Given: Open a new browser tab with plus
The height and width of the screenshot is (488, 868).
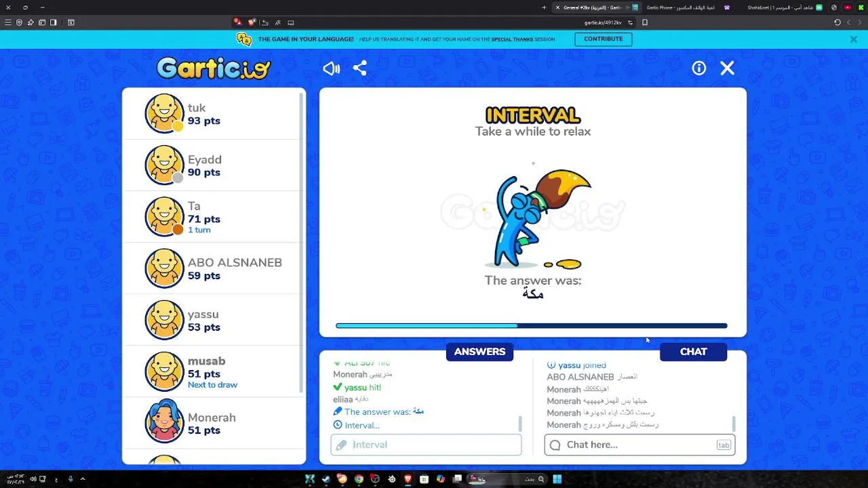Looking at the screenshot, I should (544, 7).
